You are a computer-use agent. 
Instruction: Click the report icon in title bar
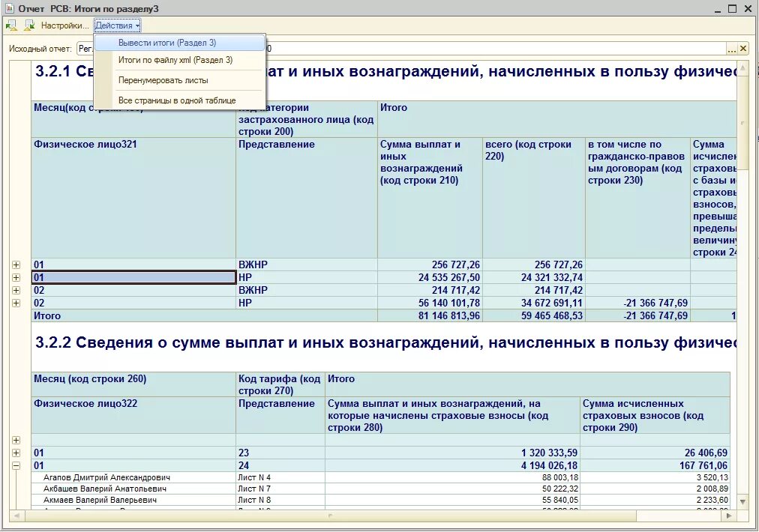coord(9,8)
